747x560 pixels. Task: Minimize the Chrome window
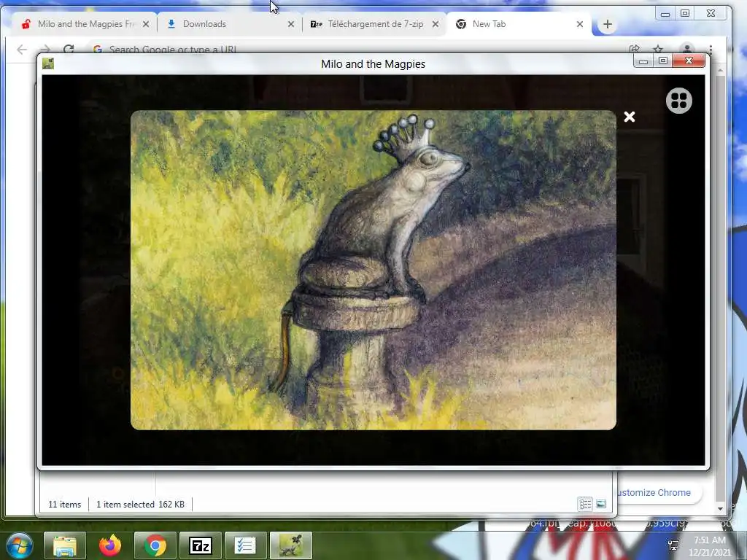tap(665, 13)
